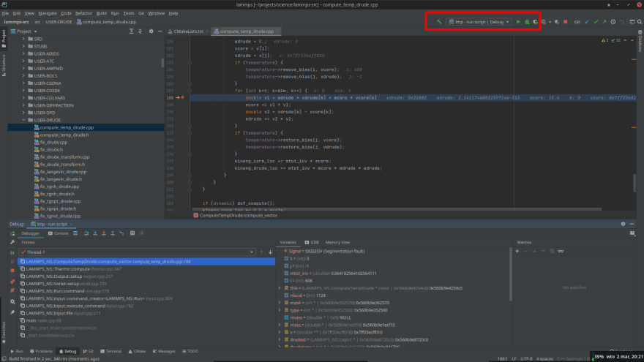Open the Navigate menu

pos(48,13)
